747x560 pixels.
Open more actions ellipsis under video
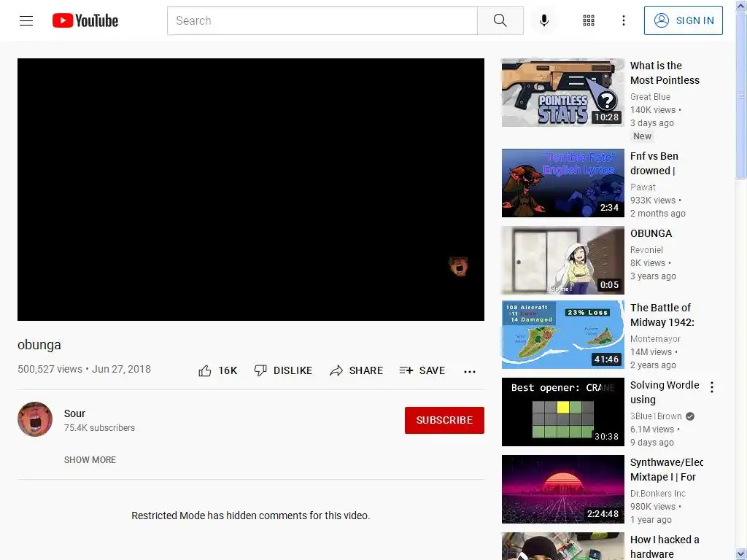coord(470,372)
